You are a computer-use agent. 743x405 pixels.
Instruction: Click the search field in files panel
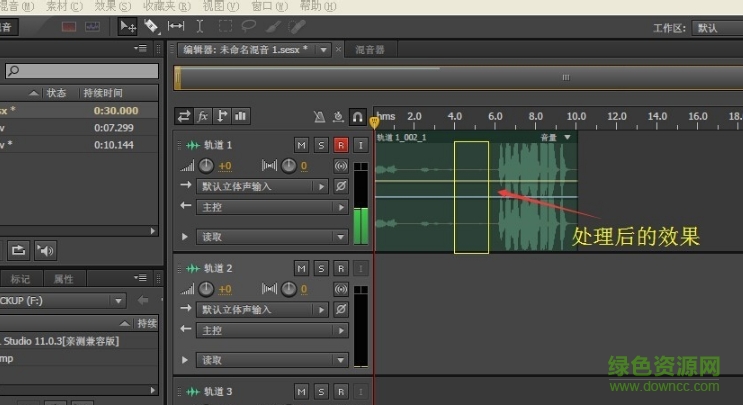pyautogui.click(x=80, y=70)
